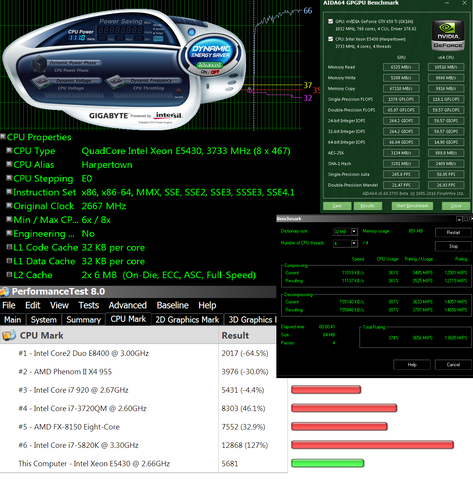Click Save in AIDA64 GPGPU Benchmark
Viewport: 473px width, 480px height.
tap(337, 206)
